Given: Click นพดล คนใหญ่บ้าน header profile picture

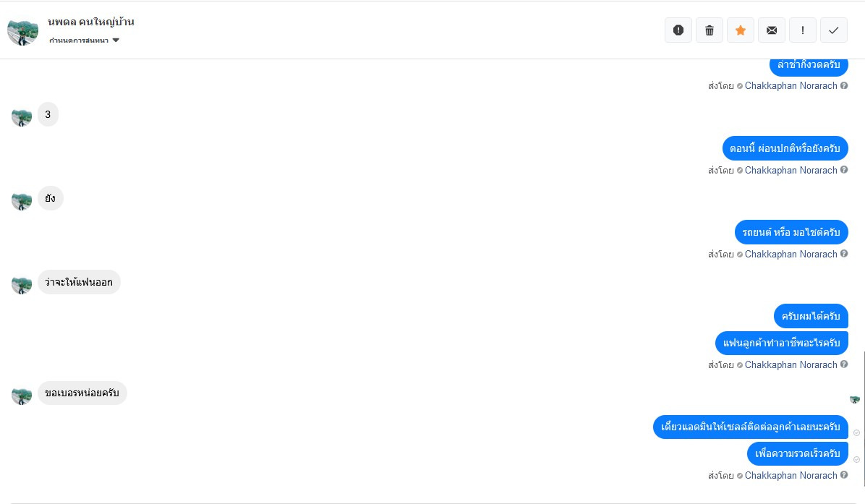Looking at the screenshot, I should (22, 30).
